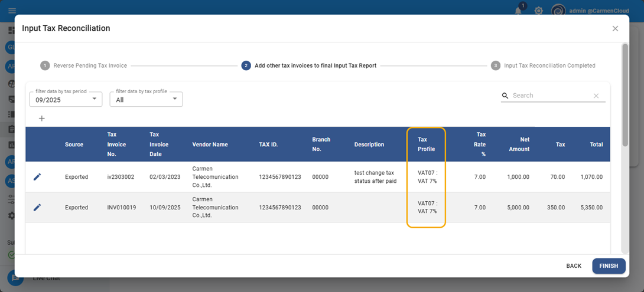The image size is (644, 292).
Task: Click the dialog vertical scrollbar
Action: [625, 94]
